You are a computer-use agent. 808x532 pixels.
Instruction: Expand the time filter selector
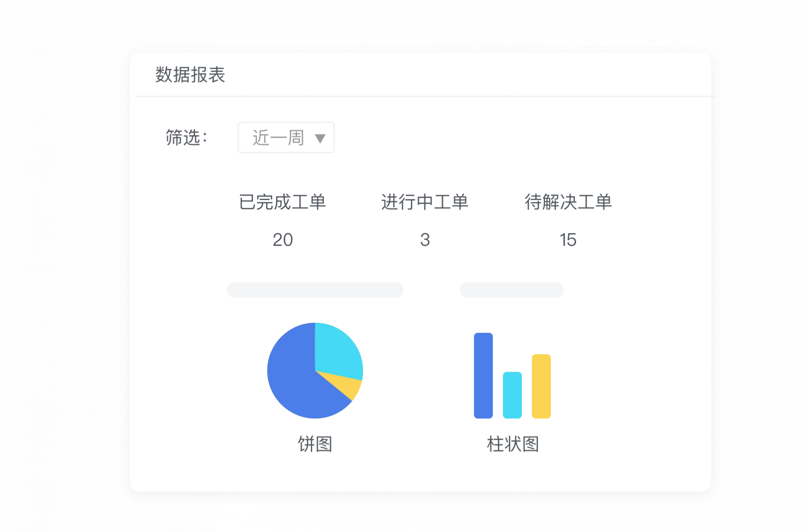(286, 138)
